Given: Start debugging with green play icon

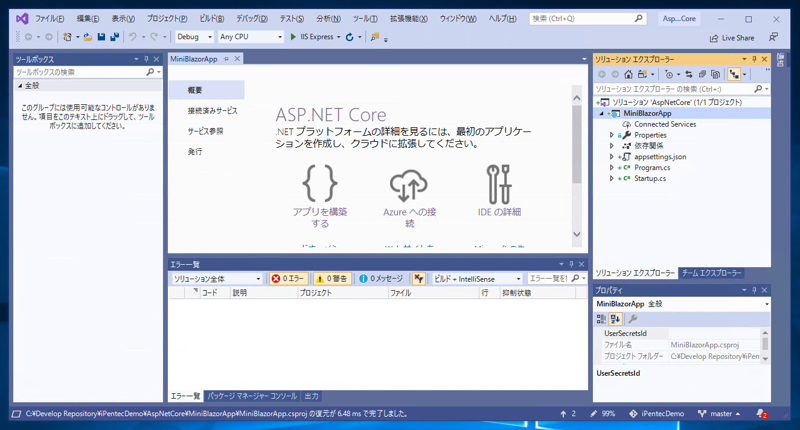Looking at the screenshot, I should [x=293, y=37].
